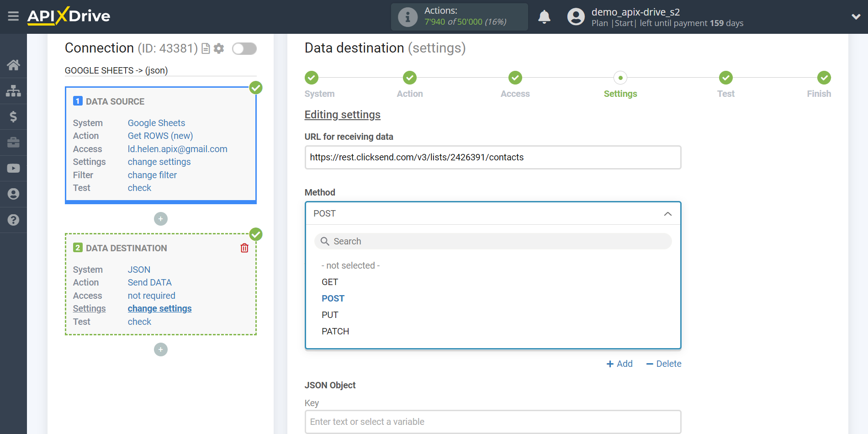Go to Home in sidebar
The width and height of the screenshot is (868, 434).
tap(13, 65)
